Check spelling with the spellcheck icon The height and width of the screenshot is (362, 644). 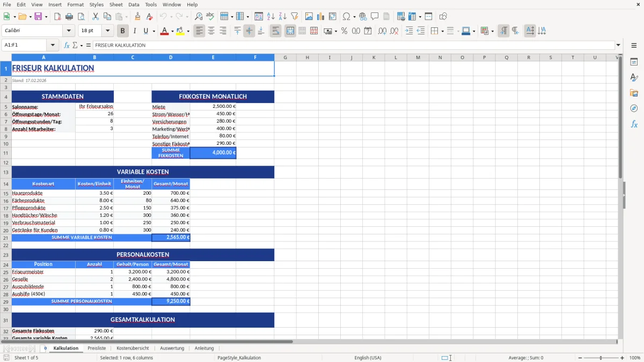pos(209,17)
